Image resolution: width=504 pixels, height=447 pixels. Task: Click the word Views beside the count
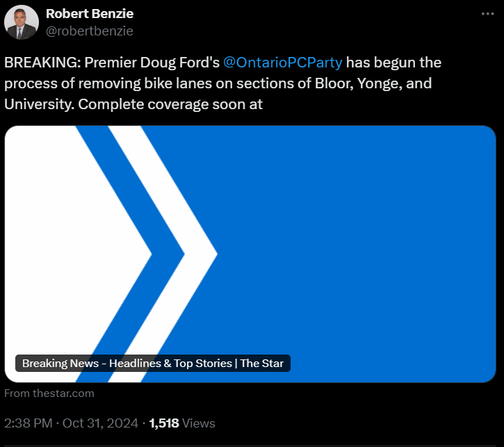pos(200,423)
